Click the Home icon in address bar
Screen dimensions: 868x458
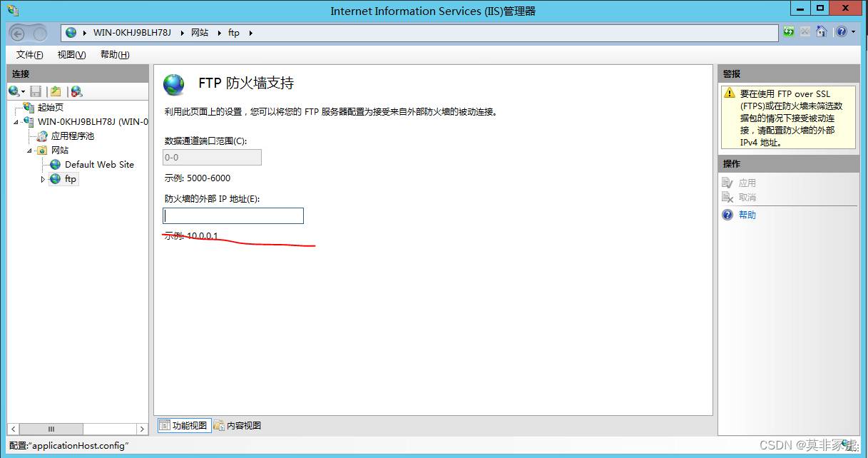(x=821, y=32)
